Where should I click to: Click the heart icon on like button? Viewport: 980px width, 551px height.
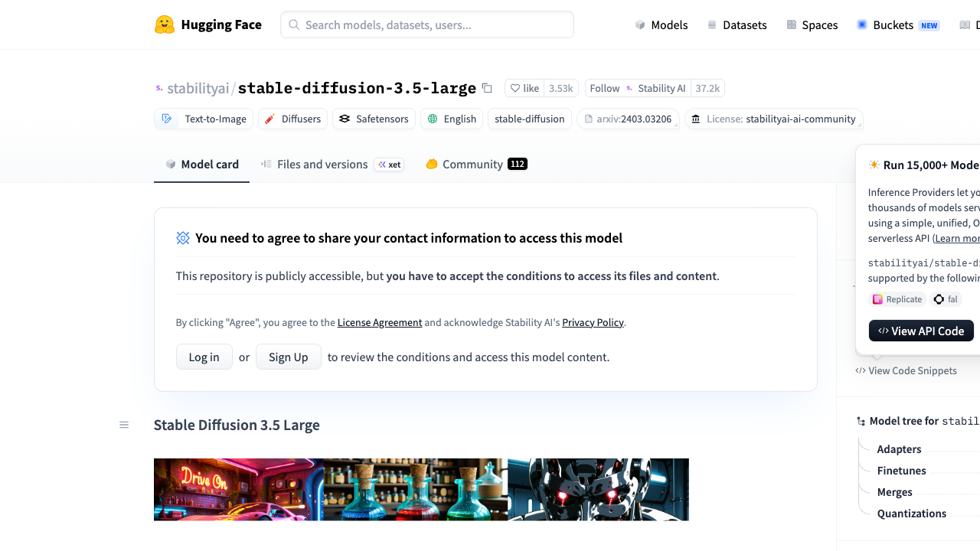[x=515, y=88]
